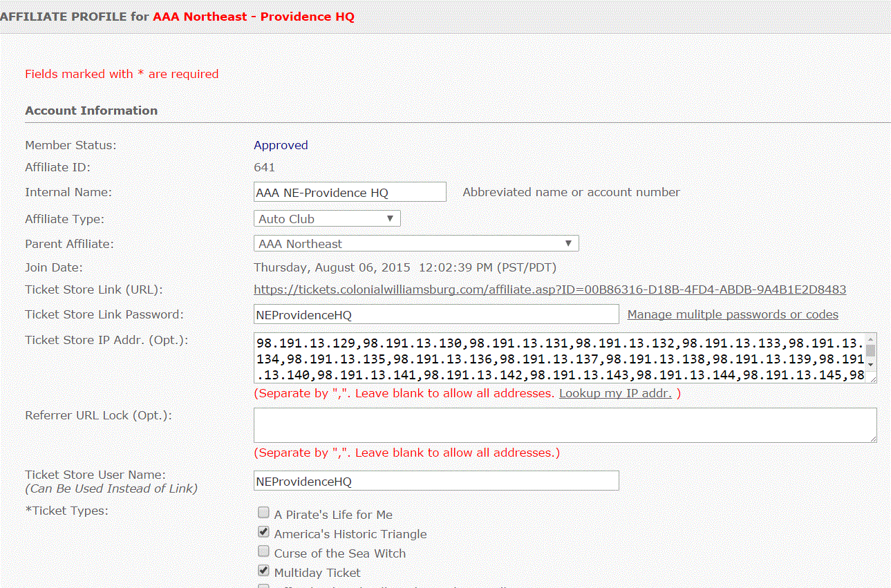Image resolution: width=891 pixels, height=588 pixels.
Task: Open the Affiliate Type dropdown
Action: click(x=327, y=219)
